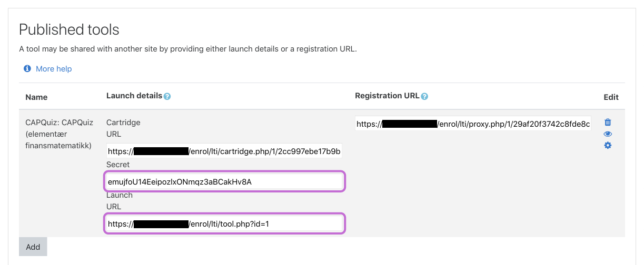Screen dimensions: 644x265
Task: Click the 'Cartridge URL' label
Action: (x=123, y=128)
